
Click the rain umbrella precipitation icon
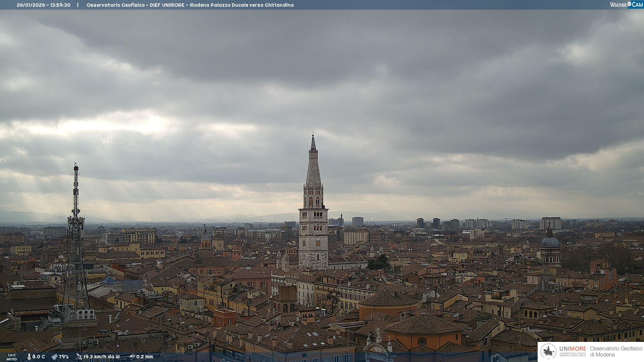point(132,356)
